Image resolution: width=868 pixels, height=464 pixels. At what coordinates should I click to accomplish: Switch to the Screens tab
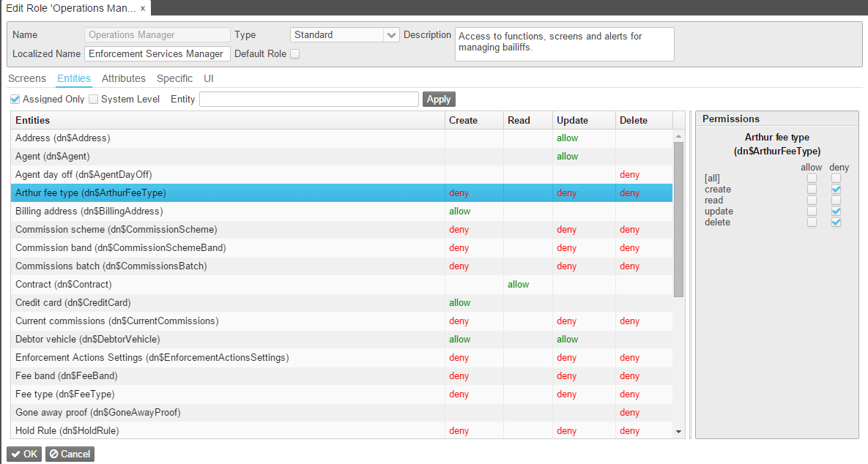click(27, 78)
